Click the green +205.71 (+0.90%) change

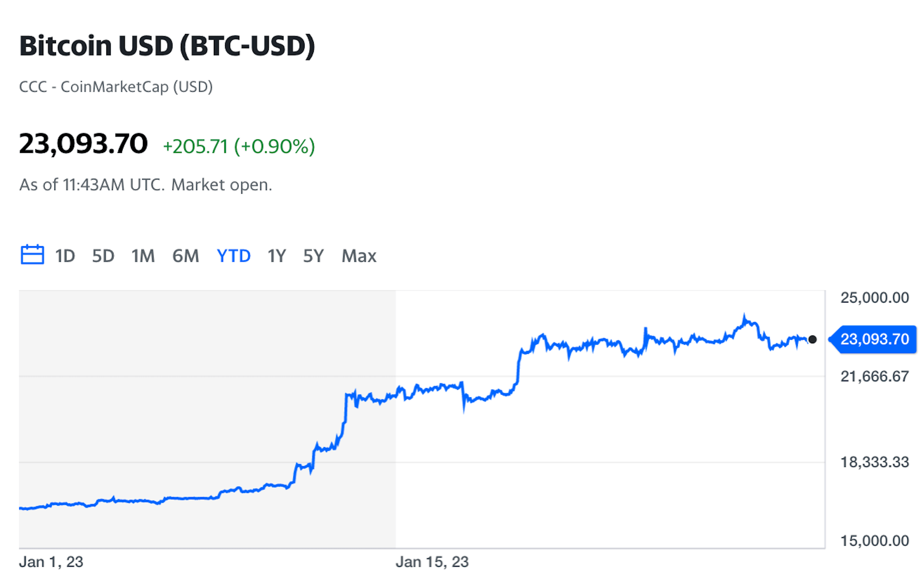(239, 146)
